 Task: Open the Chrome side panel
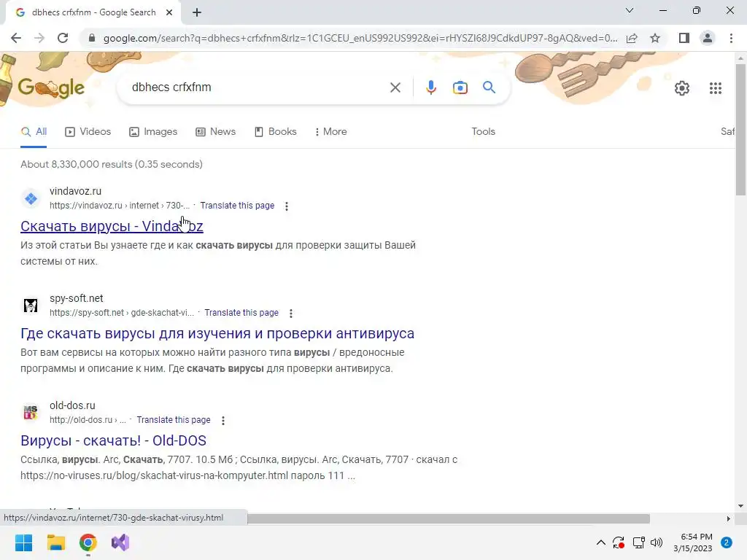tap(684, 38)
